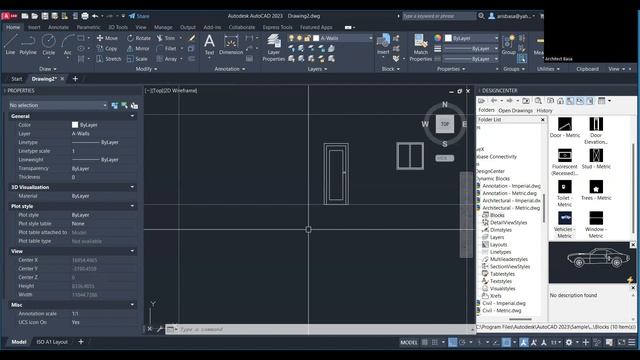Activate the Trim command
Screen dimensions: 640x360
click(x=166, y=38)
